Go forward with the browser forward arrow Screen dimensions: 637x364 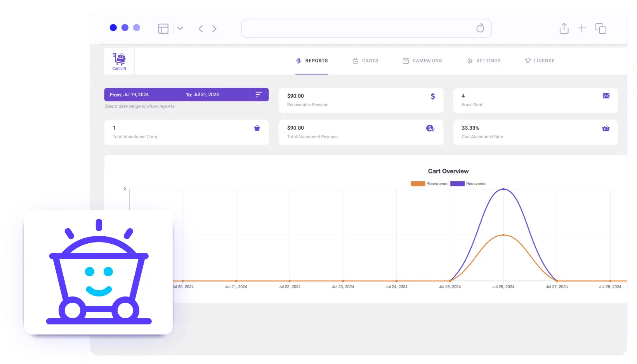214,29
